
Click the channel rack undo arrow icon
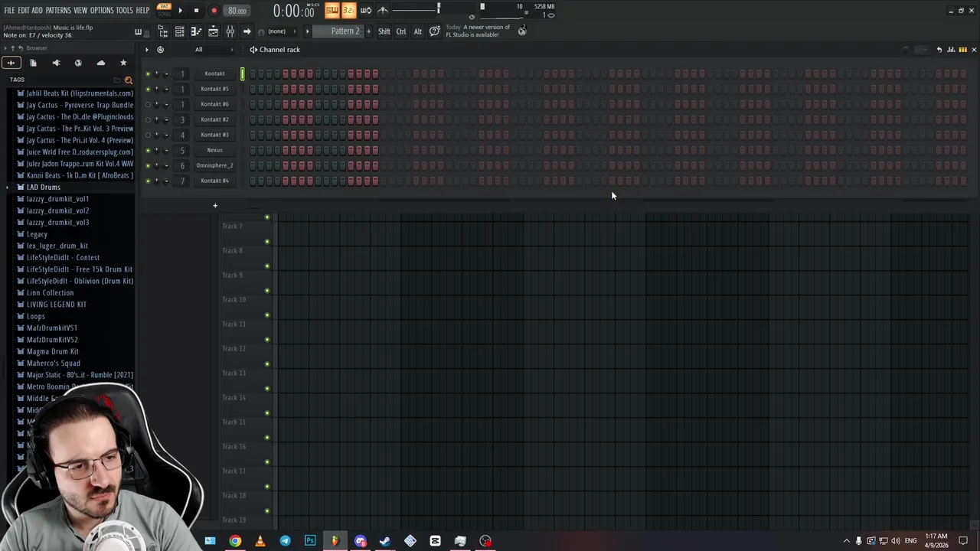[x=939, y=50]
